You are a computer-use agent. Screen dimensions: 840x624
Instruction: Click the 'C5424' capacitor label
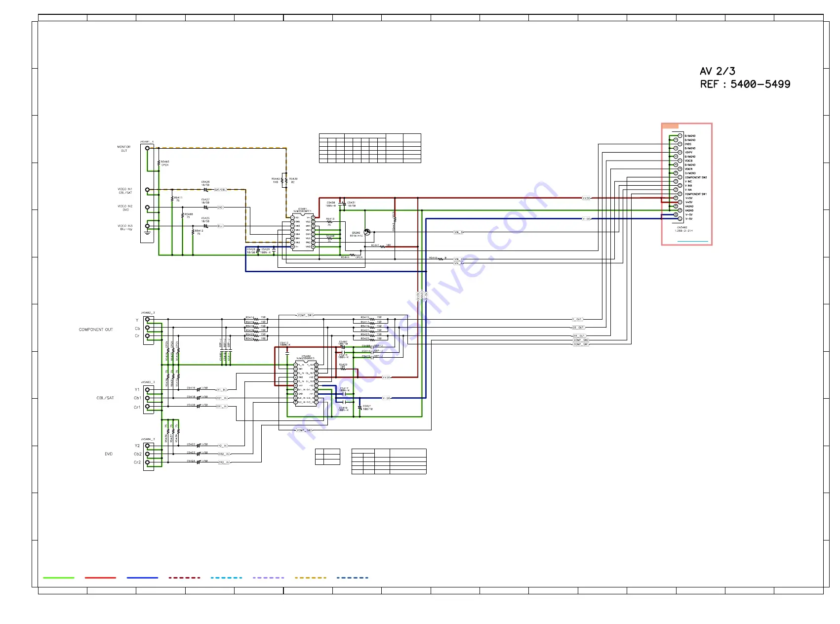tap(191, 461)
